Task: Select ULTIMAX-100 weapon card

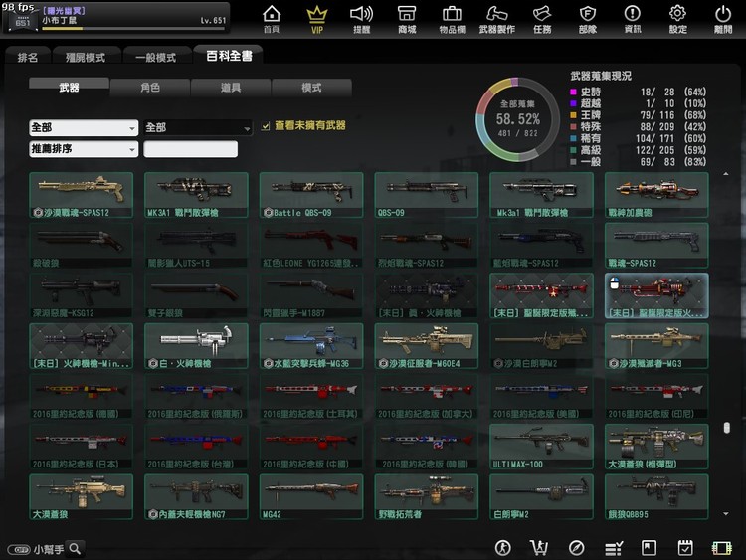Action: (541, 447)
